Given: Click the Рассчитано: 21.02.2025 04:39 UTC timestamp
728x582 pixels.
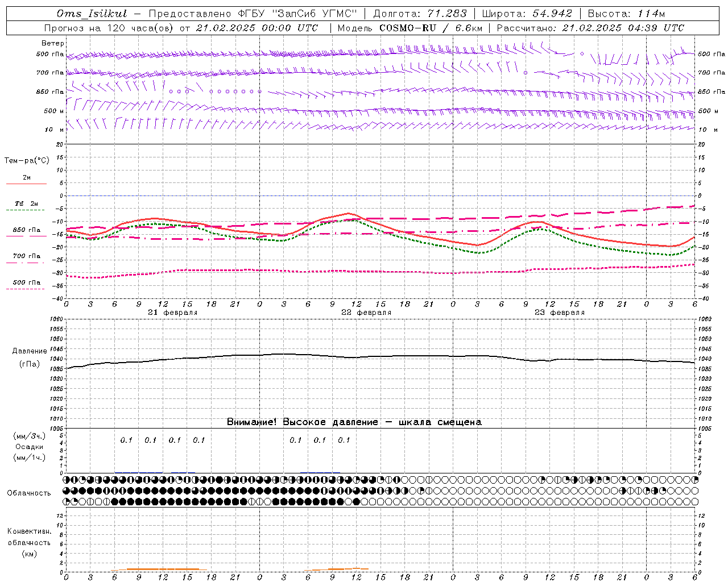Looking at the screenshot, I should click(590, 28).
